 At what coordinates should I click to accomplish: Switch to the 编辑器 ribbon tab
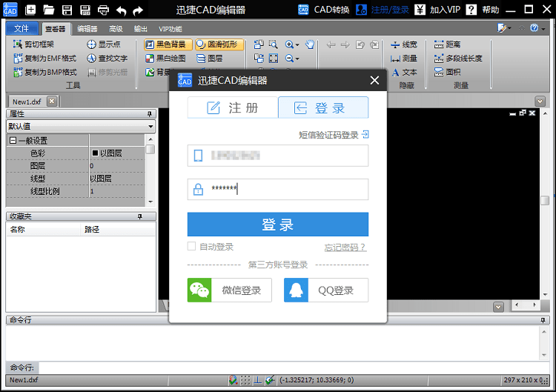(x=87, y=29)
